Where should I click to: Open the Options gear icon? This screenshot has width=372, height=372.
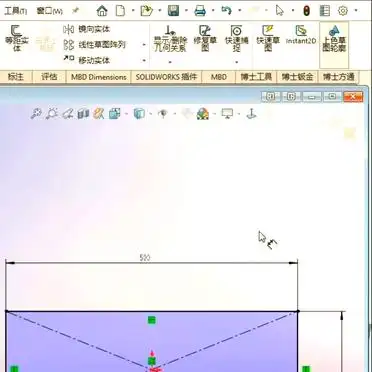tap(343, 11)
